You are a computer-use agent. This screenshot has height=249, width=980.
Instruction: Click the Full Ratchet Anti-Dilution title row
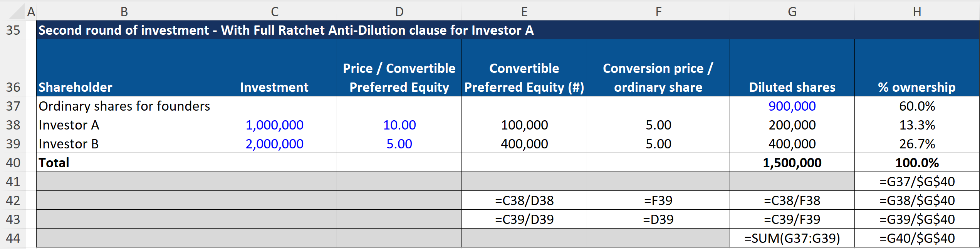(x=508, y=30)
